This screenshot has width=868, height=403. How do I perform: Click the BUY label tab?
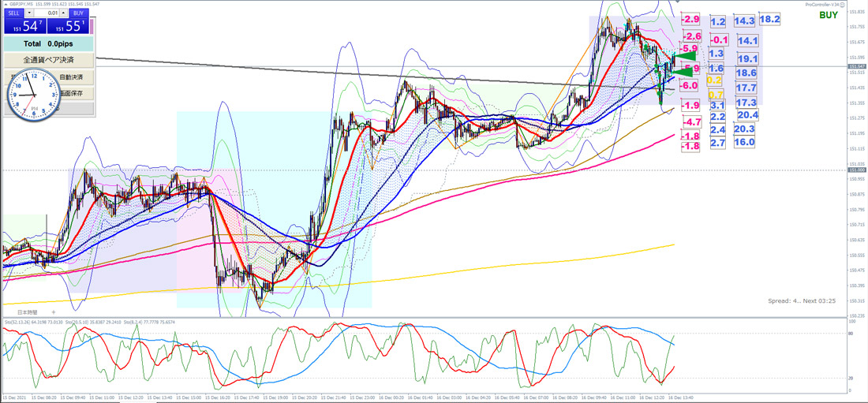[79, 13]
